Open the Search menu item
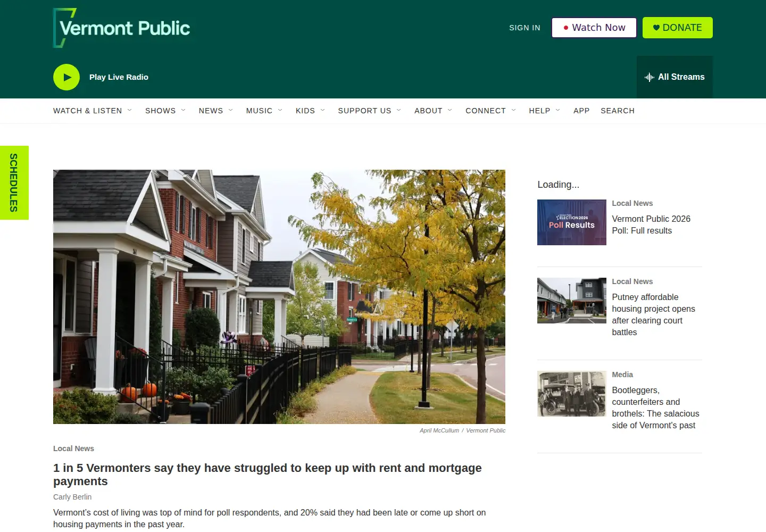The height and width of the screenshot is (532, 766). click(x=618, y=111)
